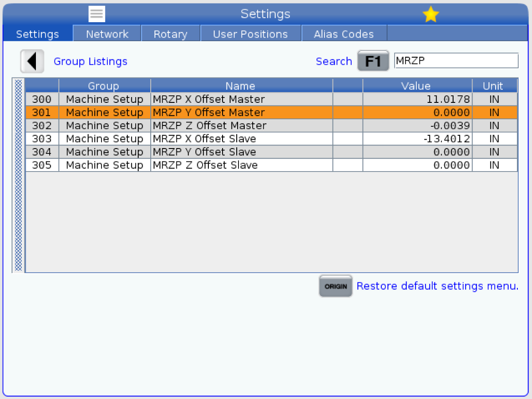Click Machine Setup group in row 305
532x399 pixels.
coord(105,165)
